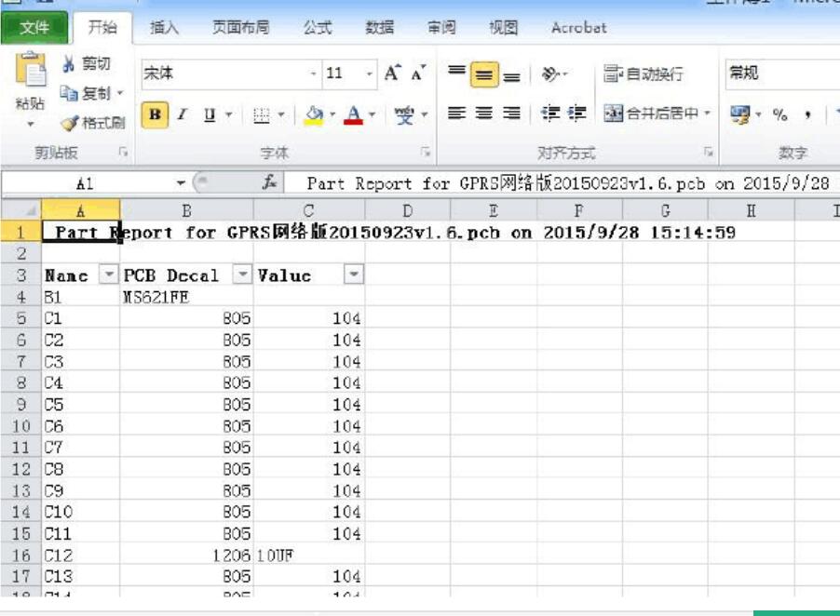
Task: Apply red font color
Action: (x=353, y=114)
